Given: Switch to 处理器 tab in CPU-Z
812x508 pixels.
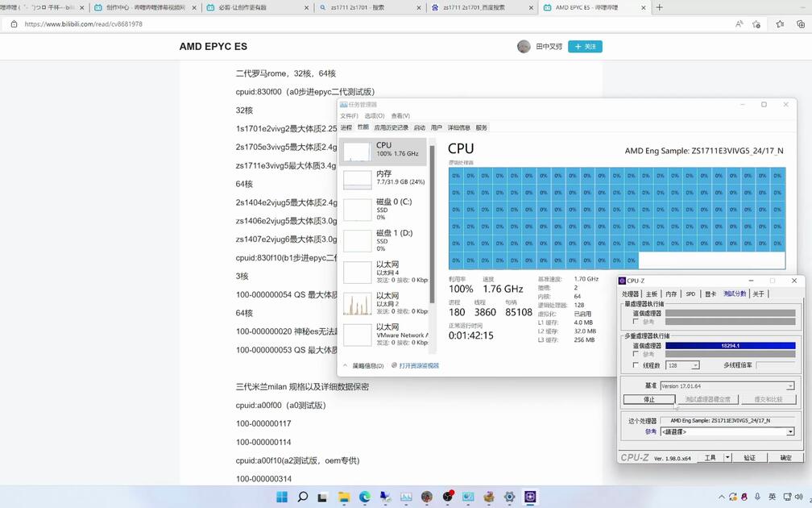Looking at the screenshot, I should pos(630,294).
